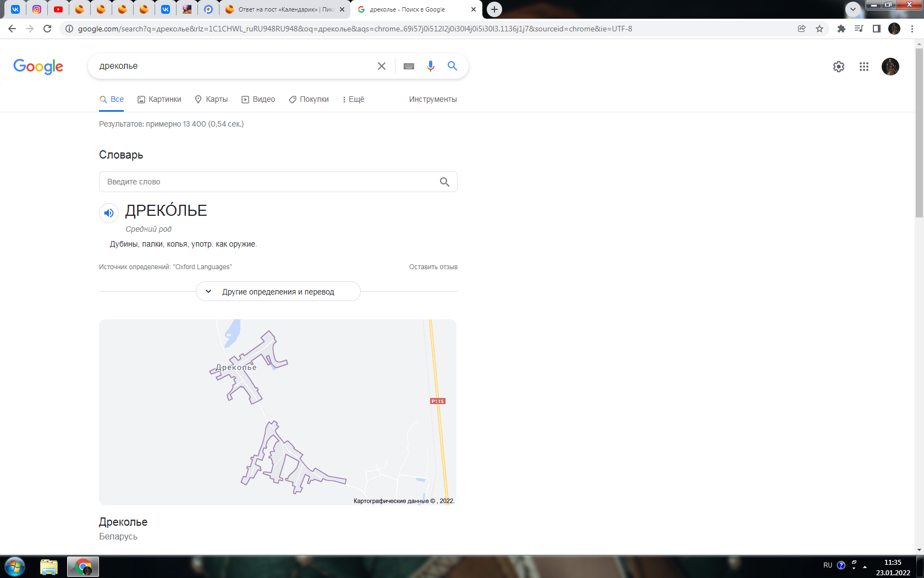
Task: Go back to the previous page
Action: 12,29
